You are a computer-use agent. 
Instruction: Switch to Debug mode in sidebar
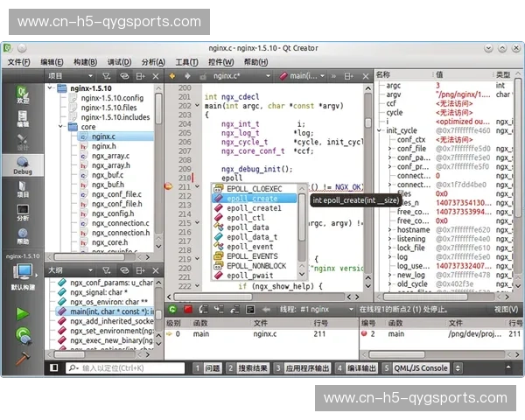coord(23,164)
